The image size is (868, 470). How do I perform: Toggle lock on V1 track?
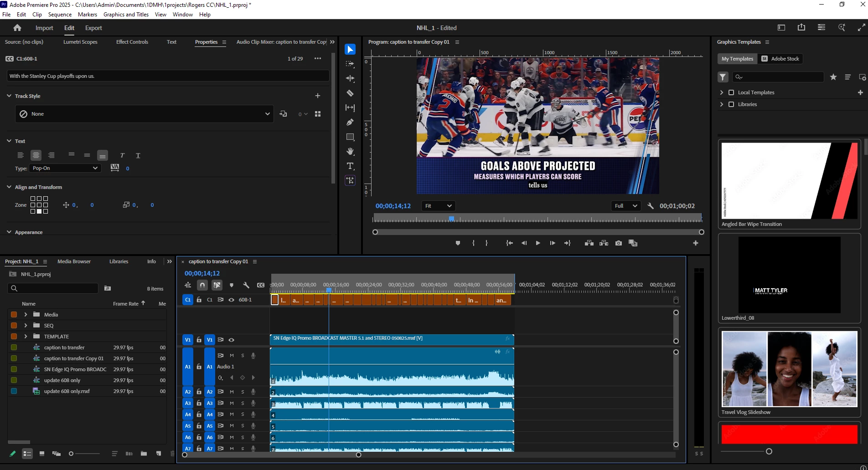coord(199,340)
